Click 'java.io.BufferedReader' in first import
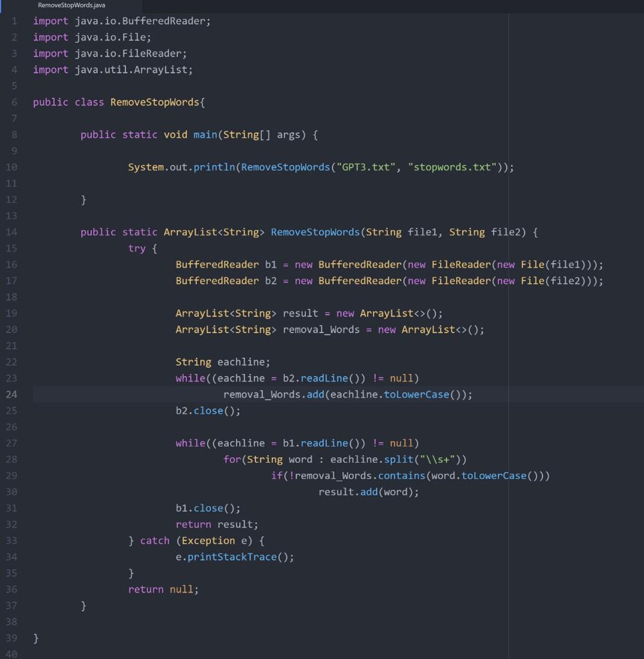 tap(140, 21)
